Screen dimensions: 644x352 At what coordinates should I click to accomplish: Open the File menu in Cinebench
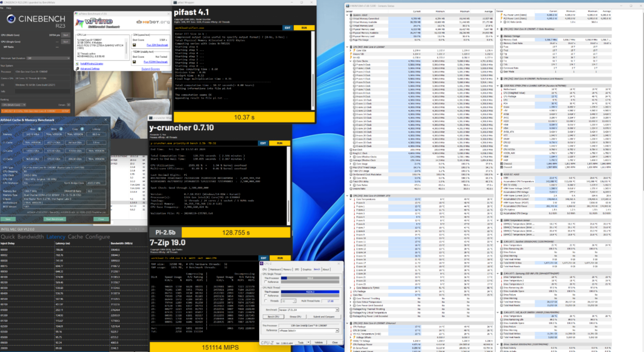pos(3,8)
